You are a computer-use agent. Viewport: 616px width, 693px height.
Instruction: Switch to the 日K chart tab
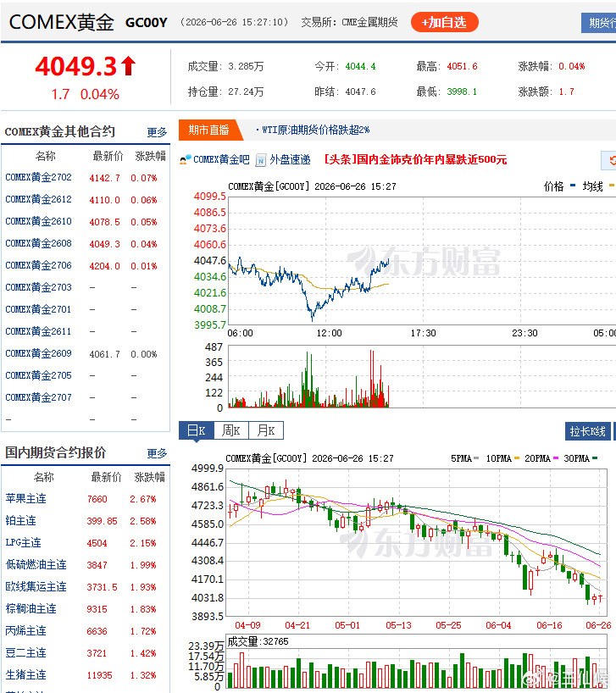(197, 430)
